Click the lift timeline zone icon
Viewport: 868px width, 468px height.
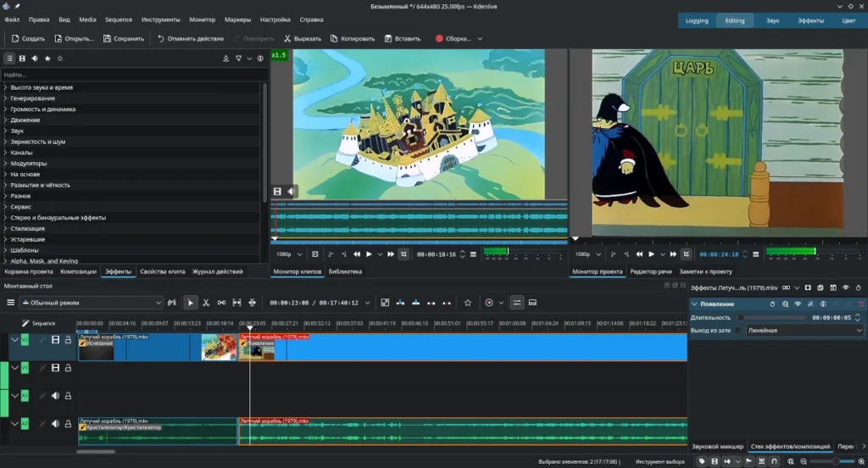(447, 303)
